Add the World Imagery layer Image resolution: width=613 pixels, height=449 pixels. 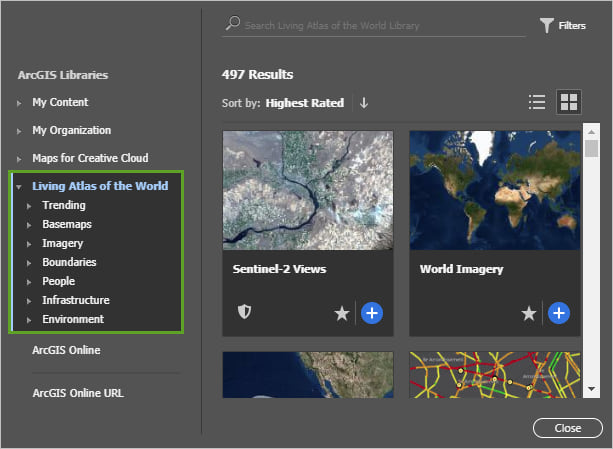tap(559, 313)
